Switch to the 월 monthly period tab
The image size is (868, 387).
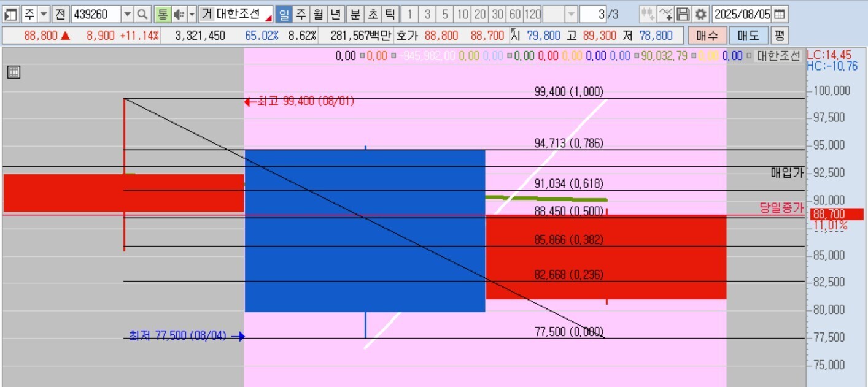(x=318, y=14)
